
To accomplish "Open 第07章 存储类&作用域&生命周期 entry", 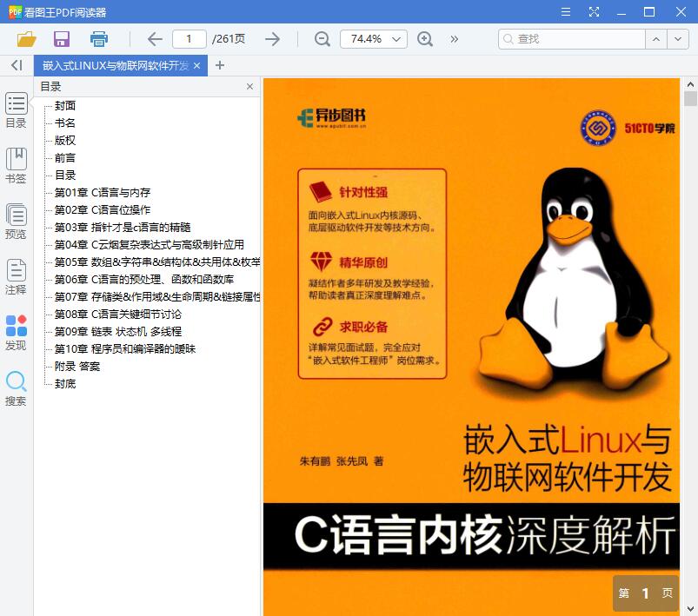I will coord(157,296).
